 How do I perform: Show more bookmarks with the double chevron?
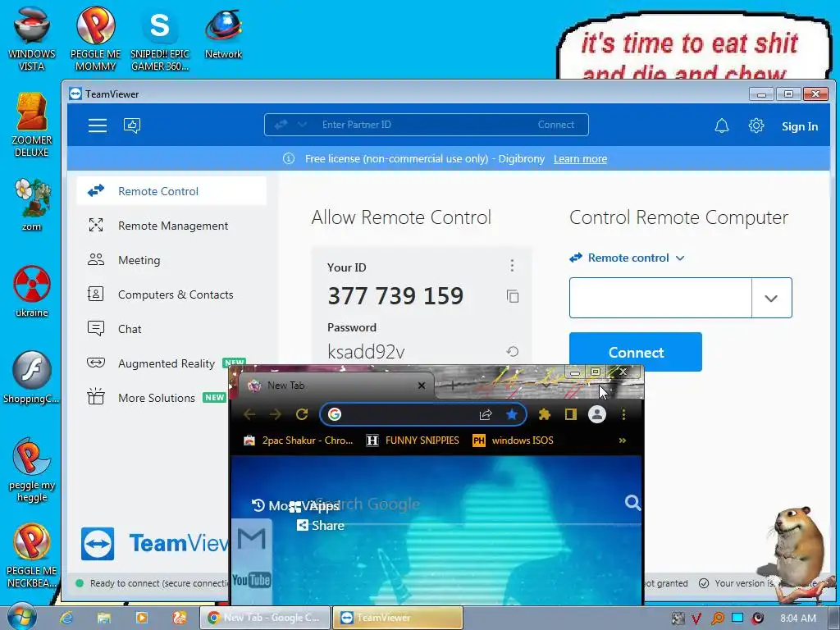pyautogui.click(x=622, y=441)
